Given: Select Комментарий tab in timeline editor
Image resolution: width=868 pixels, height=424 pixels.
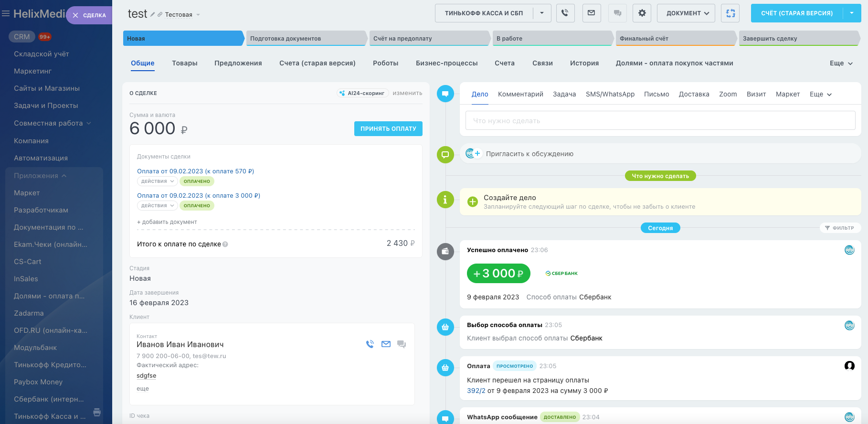Looking at the screenshot, I should [520, 94].
